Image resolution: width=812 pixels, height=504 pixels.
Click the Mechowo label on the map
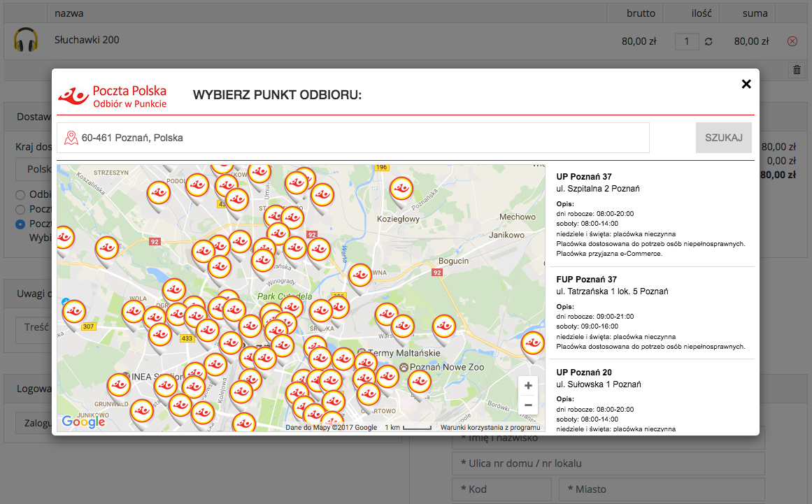click(x=518, y=217)
